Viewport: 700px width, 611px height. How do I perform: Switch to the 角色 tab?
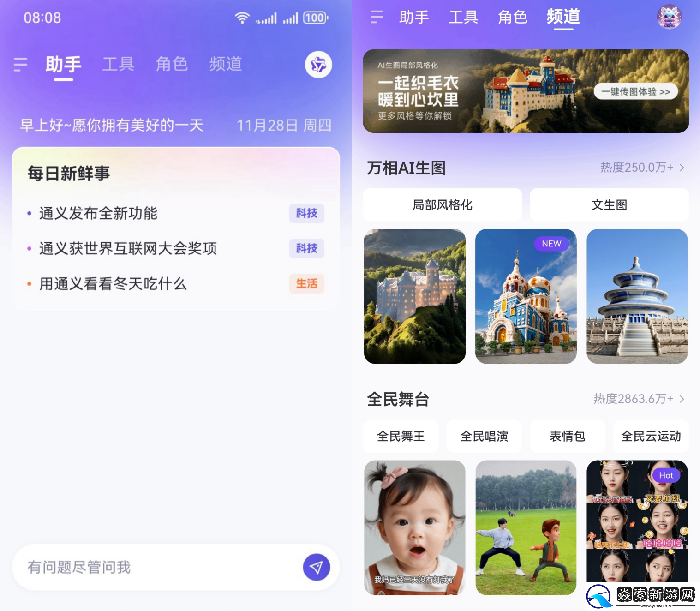click(x=172, y=65)
